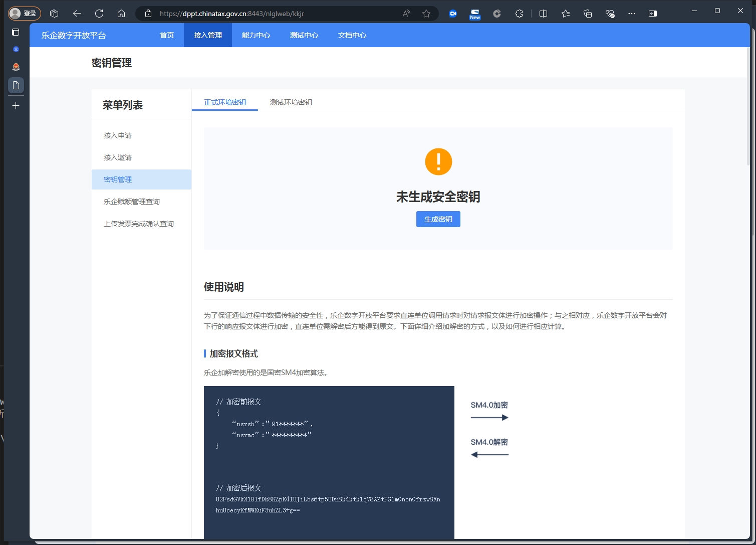Open new vertical tab with plus icon

tap(16, 106)
